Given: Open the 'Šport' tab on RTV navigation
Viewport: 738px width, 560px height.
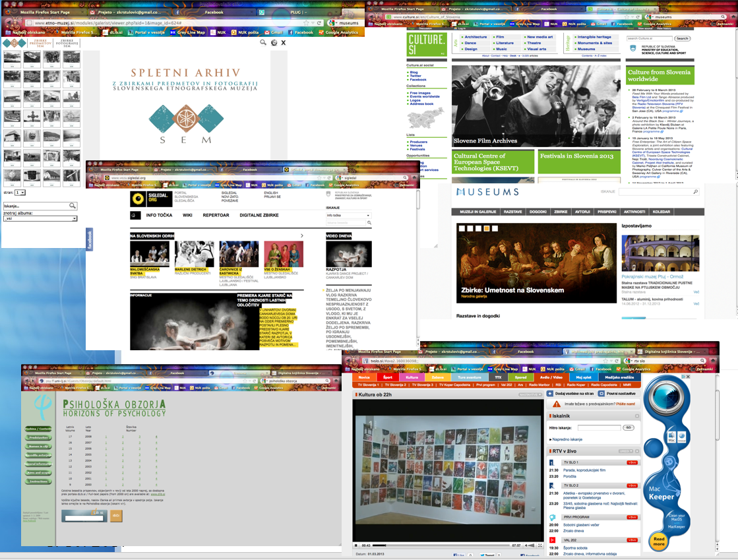Looking at the screenshot, I should click(x=387, y=377).
